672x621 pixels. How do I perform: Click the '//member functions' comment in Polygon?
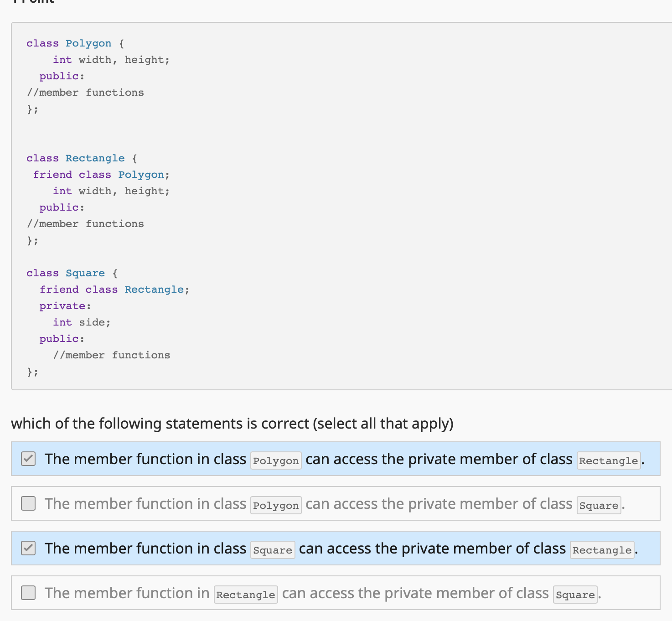click(x=86, y=92)
